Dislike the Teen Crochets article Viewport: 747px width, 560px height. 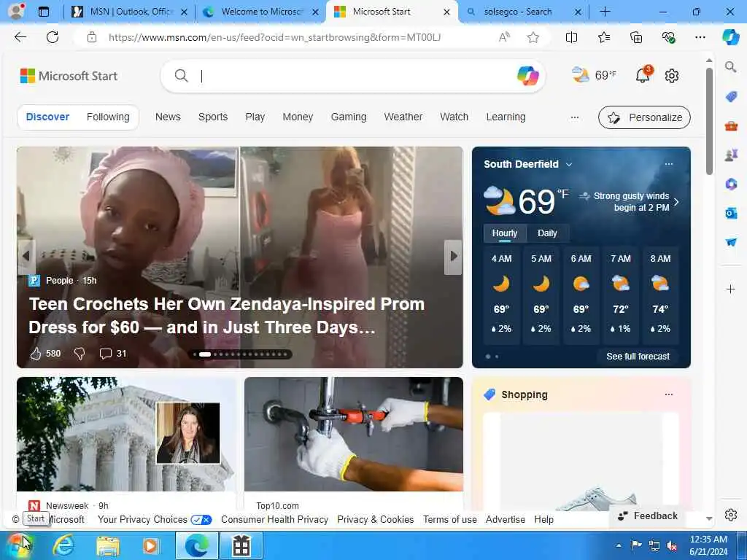[x=80, y=354]
